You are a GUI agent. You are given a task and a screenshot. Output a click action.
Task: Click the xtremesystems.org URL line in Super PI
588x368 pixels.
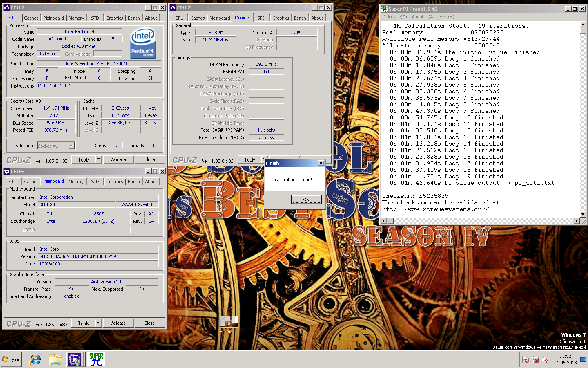[435, 209]
